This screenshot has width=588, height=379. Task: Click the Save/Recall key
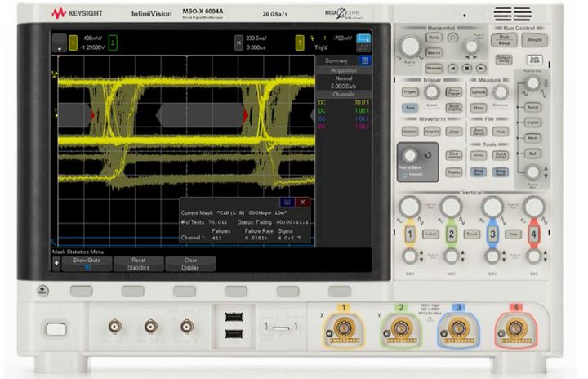479,132
